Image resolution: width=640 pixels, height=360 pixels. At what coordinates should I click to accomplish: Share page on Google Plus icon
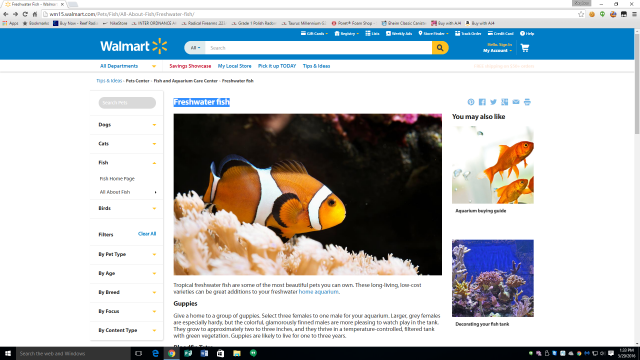point(504,102)
